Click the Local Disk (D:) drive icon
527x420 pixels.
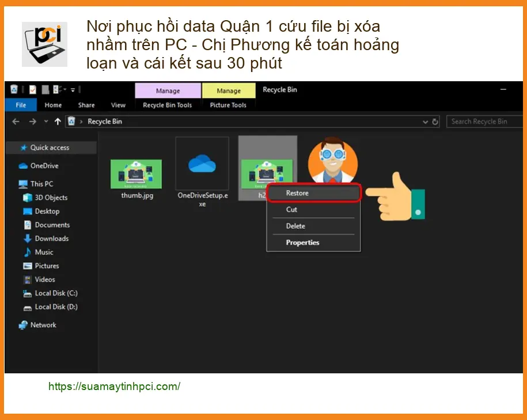(x=28, y=308)
